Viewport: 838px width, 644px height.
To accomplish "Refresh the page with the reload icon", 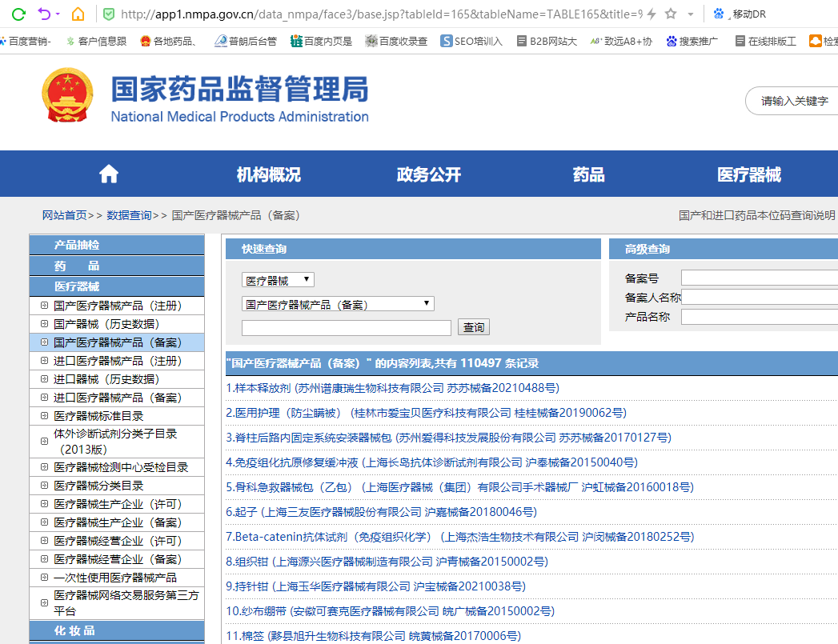I will (18, 13).
